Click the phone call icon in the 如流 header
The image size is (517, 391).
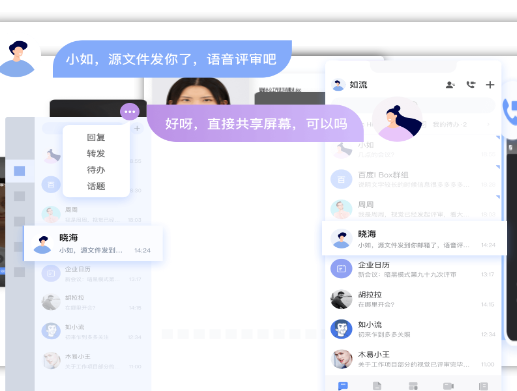click(x=471, y=85)
